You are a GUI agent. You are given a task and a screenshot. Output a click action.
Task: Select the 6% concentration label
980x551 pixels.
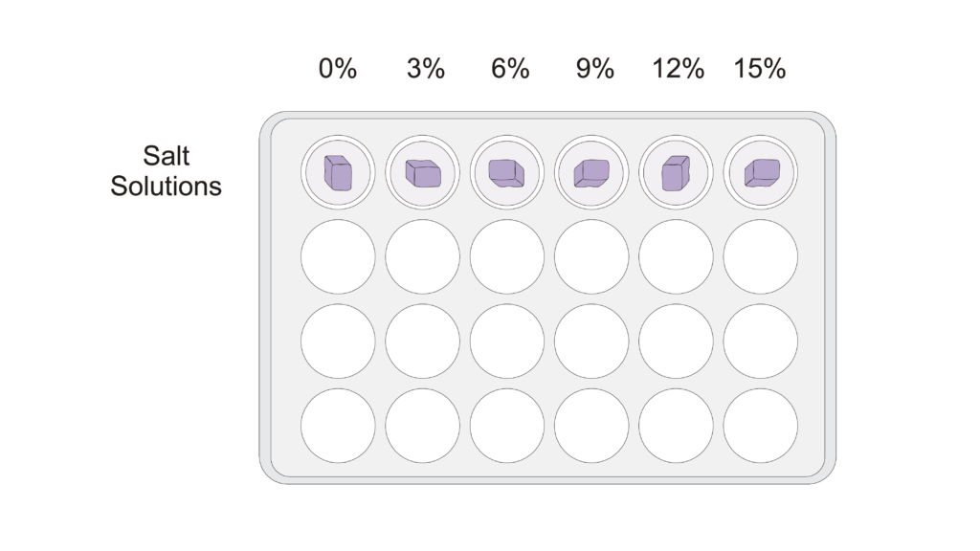coord(509,69)
